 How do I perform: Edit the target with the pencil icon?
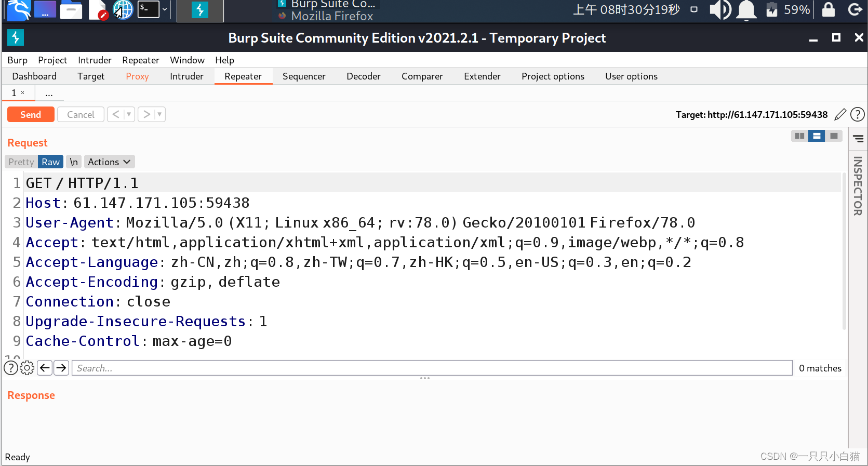click(x=840, y=114)
